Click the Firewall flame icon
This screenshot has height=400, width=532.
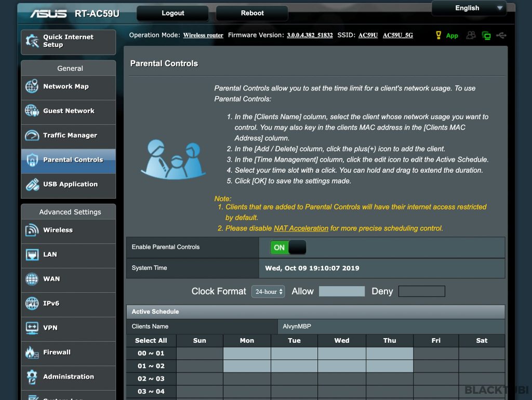32,352
